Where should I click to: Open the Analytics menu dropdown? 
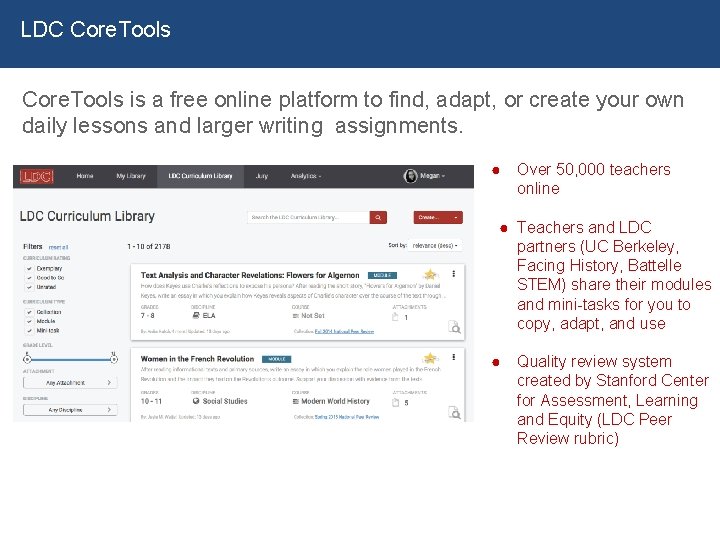(x=306, y=176)
